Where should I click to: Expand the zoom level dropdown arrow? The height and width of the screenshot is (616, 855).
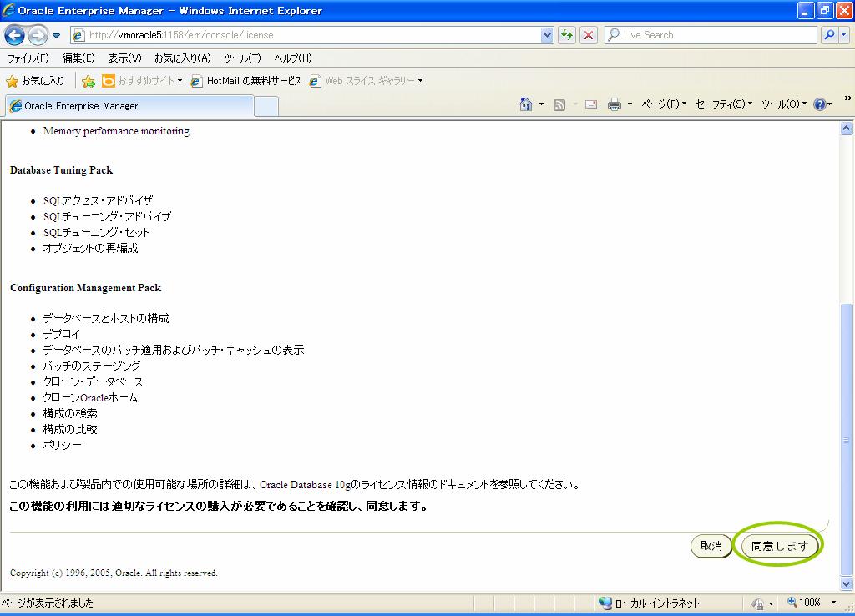click(x=833, y=603)
